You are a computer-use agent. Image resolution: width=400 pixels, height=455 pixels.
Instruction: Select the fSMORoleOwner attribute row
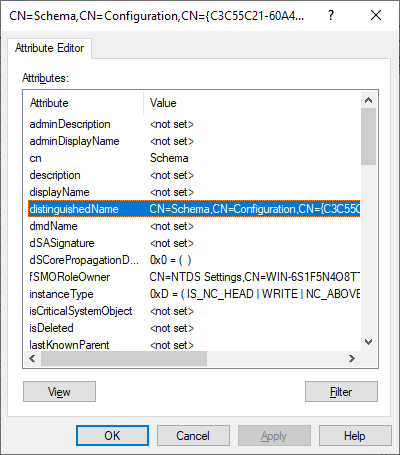194,277
